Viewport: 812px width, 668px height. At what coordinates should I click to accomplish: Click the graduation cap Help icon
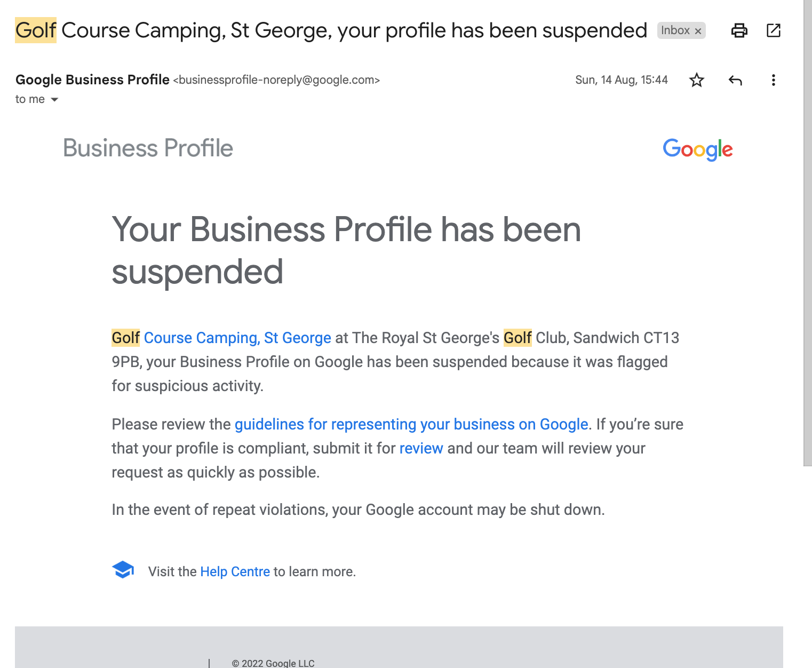123,570
